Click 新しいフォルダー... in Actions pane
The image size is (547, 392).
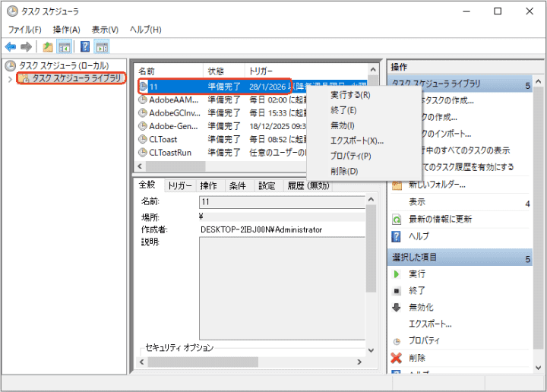[437, 185]
